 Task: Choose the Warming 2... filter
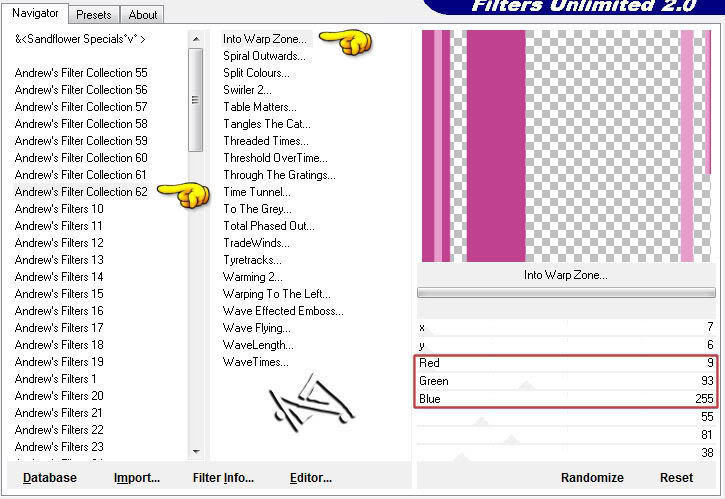(x=252, y=277)
